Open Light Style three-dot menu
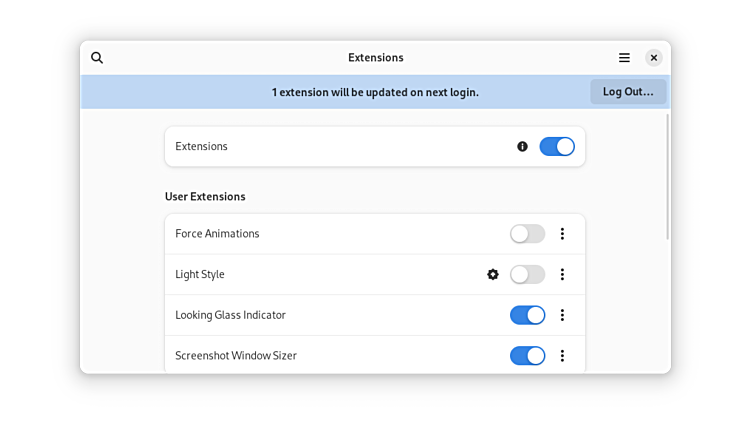The width and height of the screenshot is (752, 423). [x=562, y=274]
